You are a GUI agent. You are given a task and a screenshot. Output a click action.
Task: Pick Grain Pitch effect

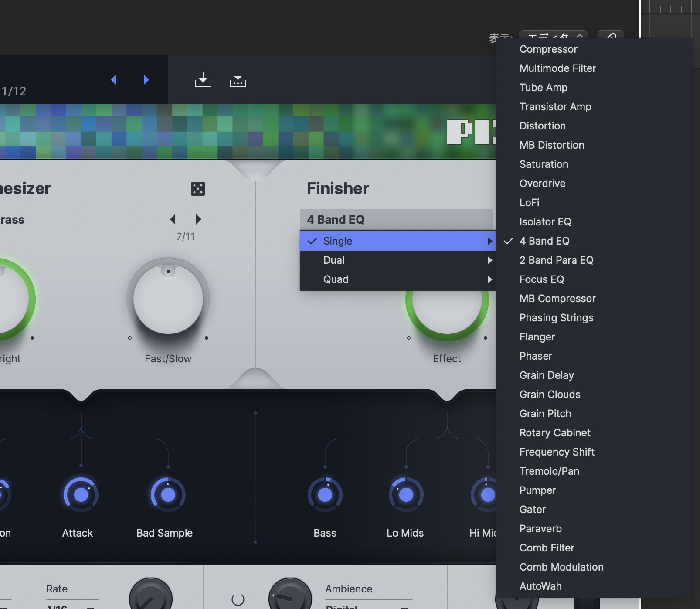594,414
